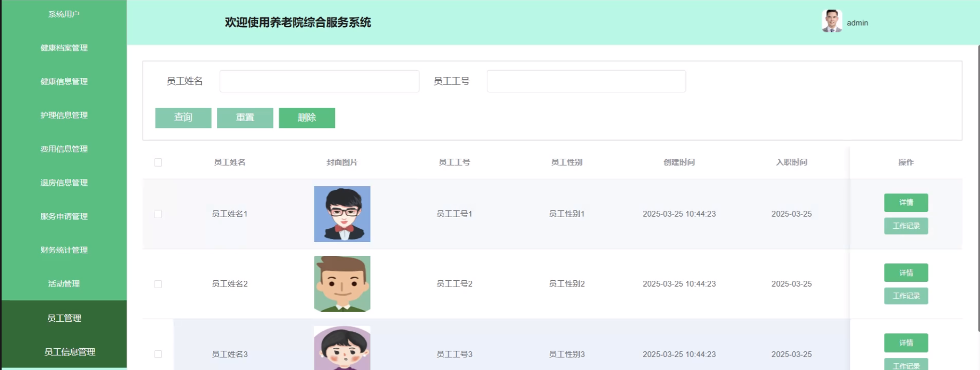Image resolution: width=980 pixels, height=370 pixels.
Task: Click the page vertical scrollbar
Action: [978, 188]
